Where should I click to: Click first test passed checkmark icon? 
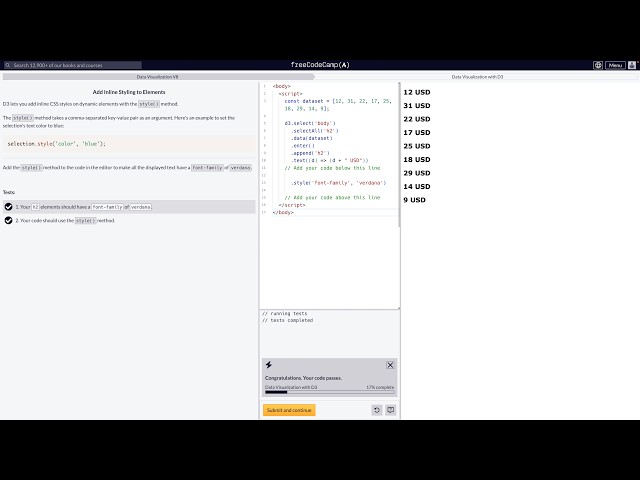pyautogui.click(x=8, y=207)
